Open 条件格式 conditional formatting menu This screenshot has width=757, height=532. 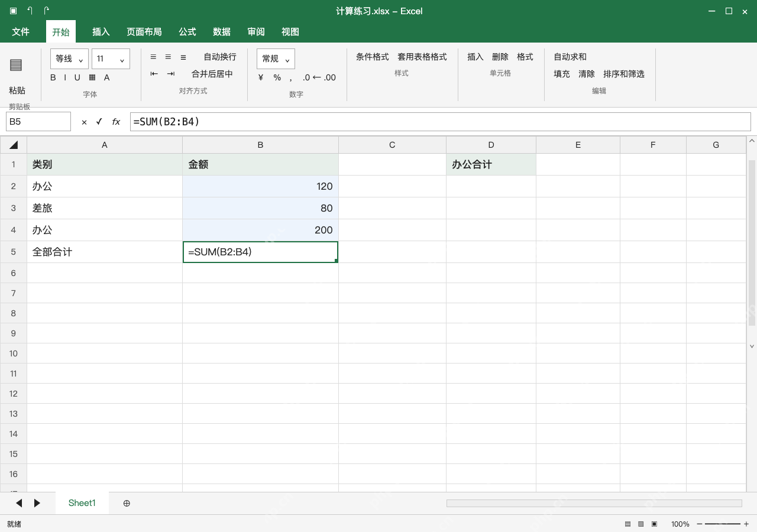point(373,57)
